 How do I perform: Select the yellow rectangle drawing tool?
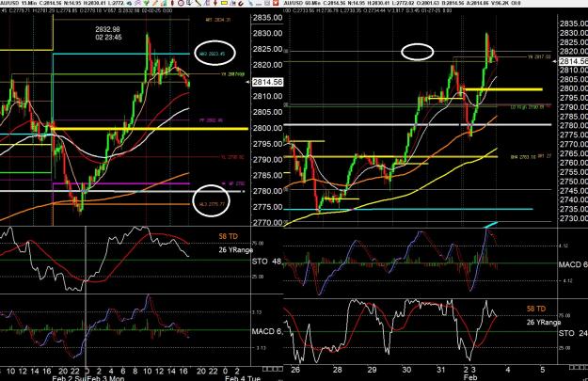point(224,3)
